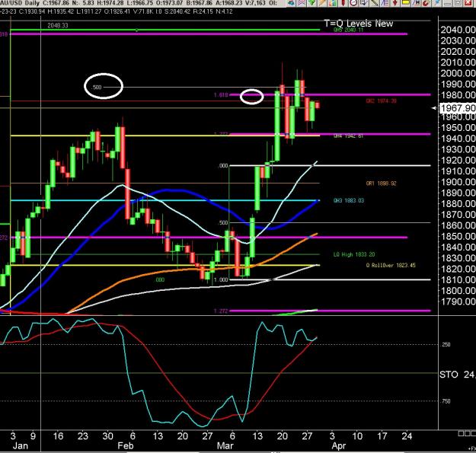This screenshot has width=476, height=453.
Task: Select the yellow rectangle drawing tool
Action: tap(406, 3)
